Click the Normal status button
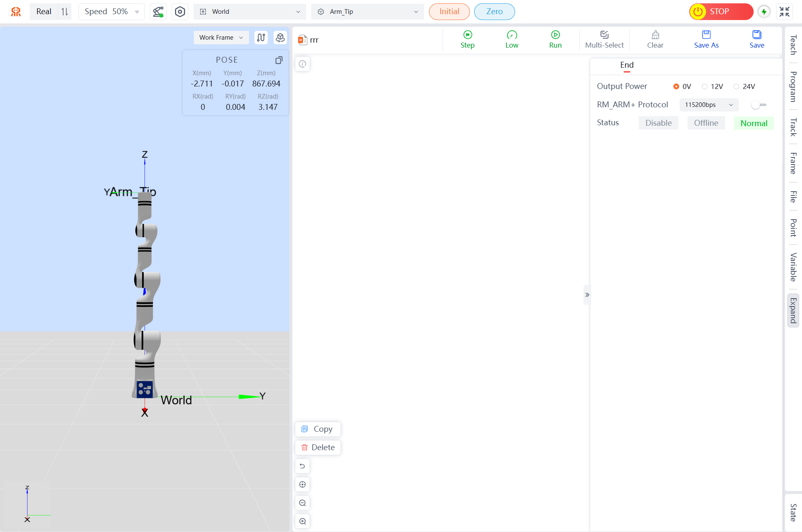 (754, 123)
